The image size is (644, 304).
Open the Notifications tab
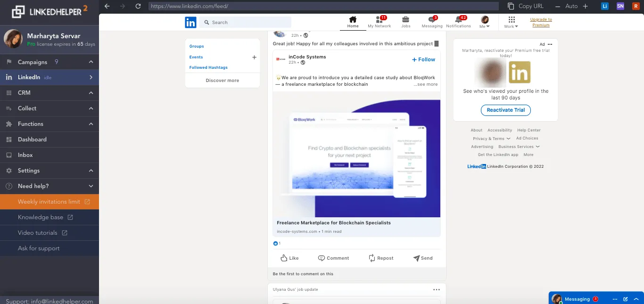458,22
